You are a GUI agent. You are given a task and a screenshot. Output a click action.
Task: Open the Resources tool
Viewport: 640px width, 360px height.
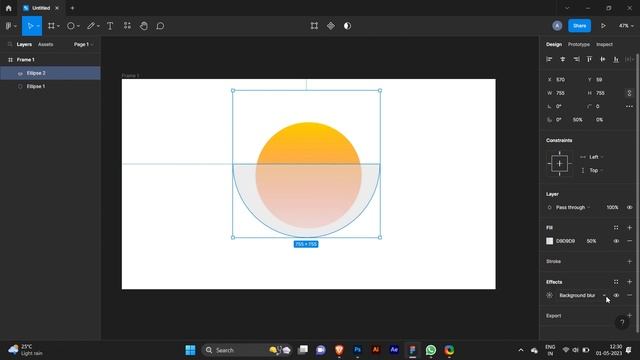(x=127, y=26)
